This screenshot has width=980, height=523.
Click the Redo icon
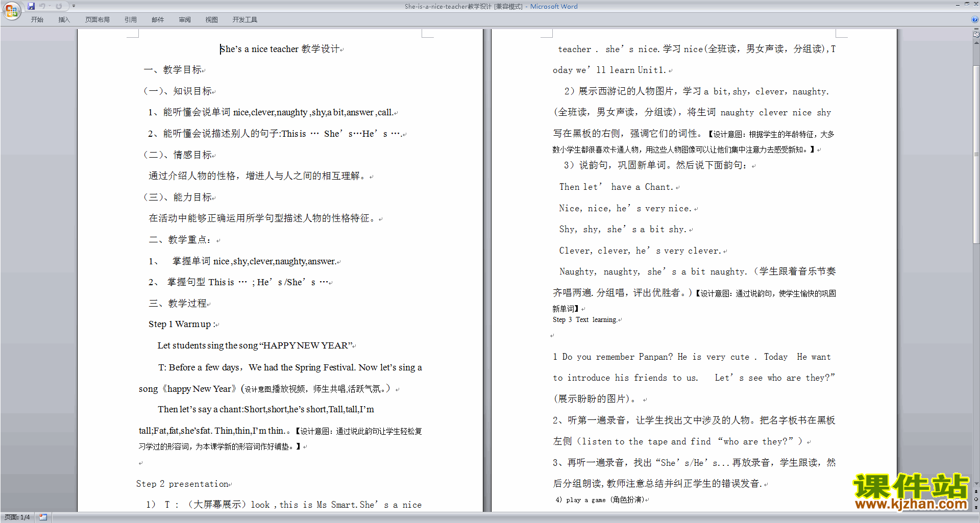click(59, 6)
